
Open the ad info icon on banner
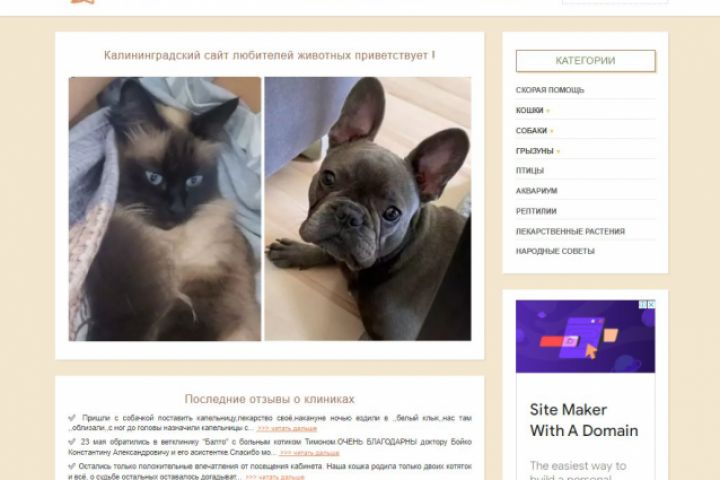[644, 304]
